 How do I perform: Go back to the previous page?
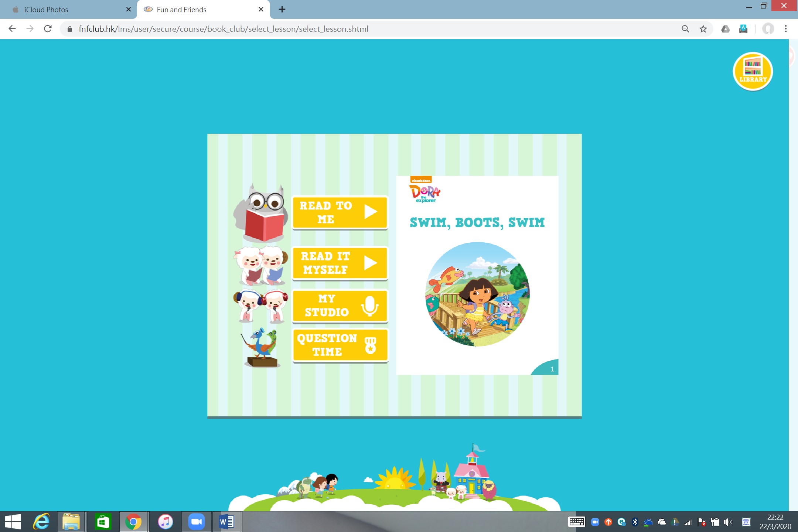(12, 29)
